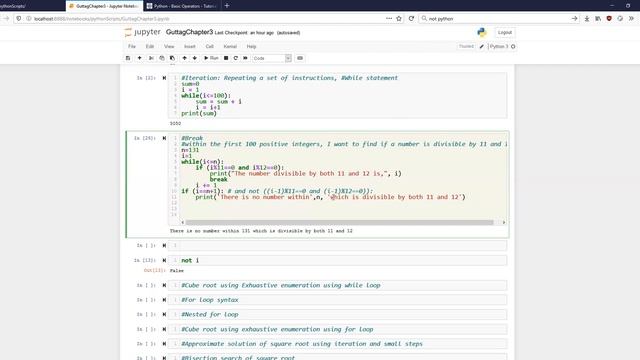Click the print(sum) line in first cell
This screenshot has height=360, width=640.
tap(199, 113)
